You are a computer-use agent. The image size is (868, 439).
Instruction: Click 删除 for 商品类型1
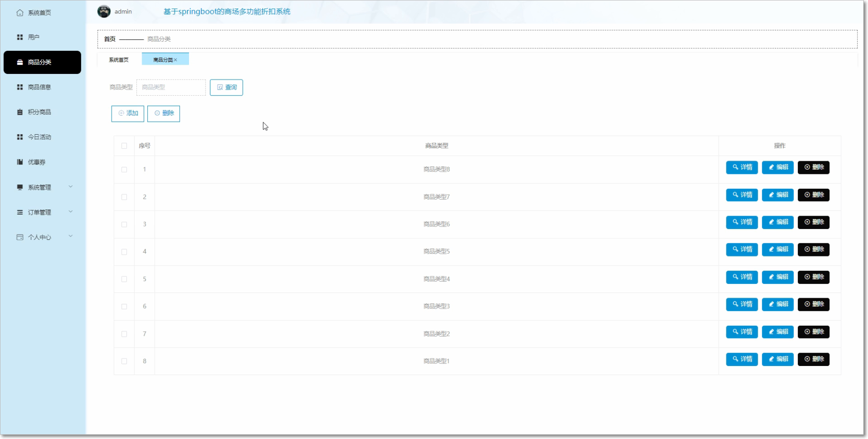[814, 359]
